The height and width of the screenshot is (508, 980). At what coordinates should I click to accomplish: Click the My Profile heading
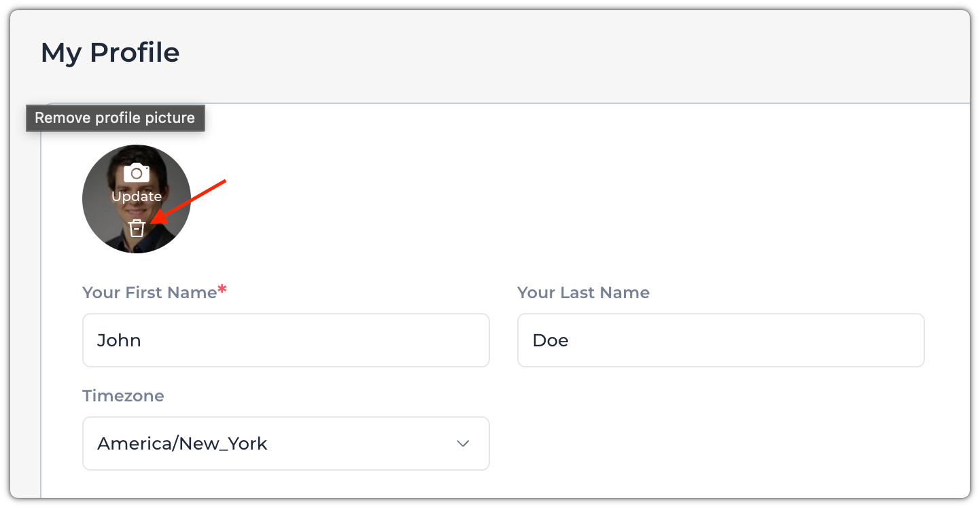(110, 52)
